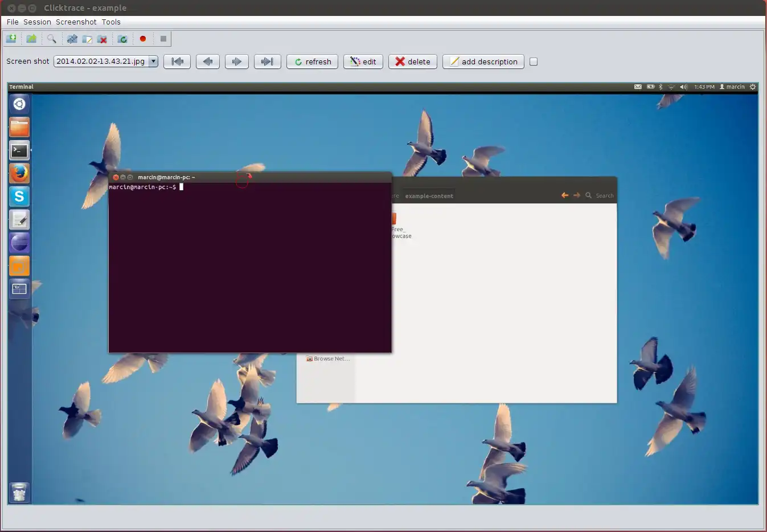
Task: Click the folder icon with red X in toolbar
Action: (102, 39)
